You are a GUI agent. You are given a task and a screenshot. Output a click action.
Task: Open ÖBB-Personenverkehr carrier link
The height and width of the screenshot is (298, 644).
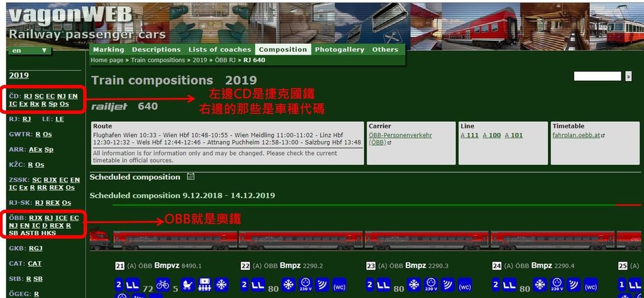[401, 139]
